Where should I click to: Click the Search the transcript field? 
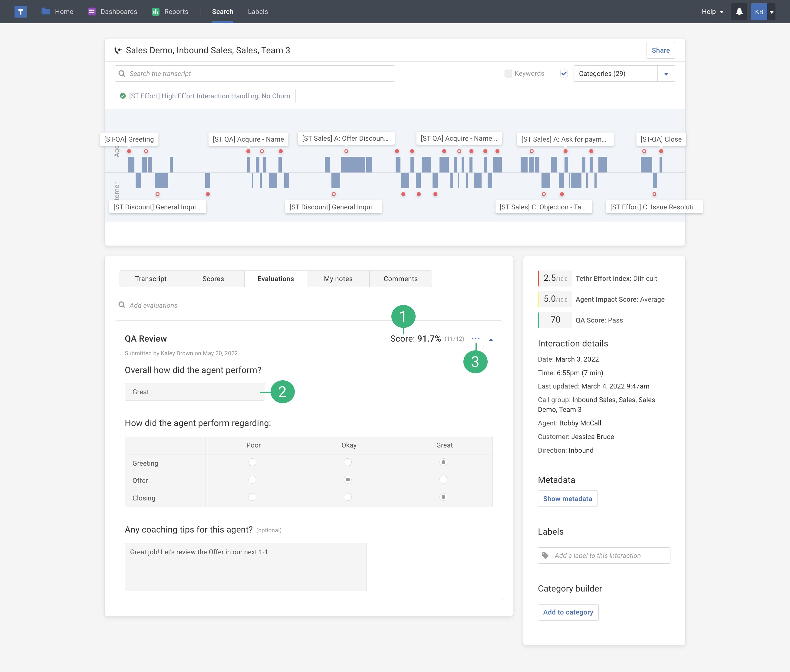[255, 74]
